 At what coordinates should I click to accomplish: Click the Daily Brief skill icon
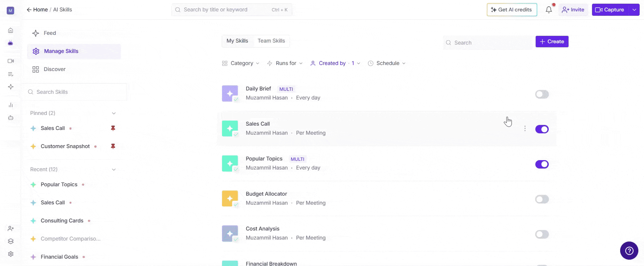click(230, 93)
